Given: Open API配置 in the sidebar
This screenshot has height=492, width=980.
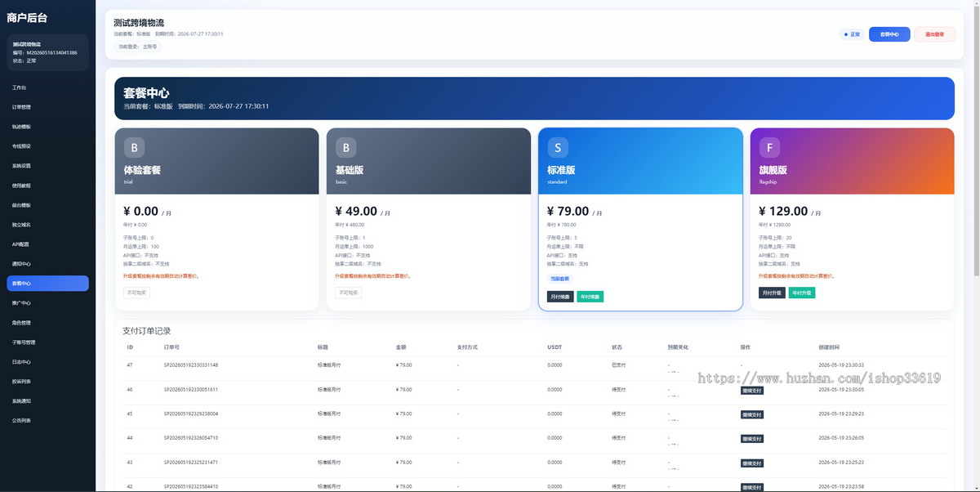Looking at the screenshot, I should [x=47, y=244].
